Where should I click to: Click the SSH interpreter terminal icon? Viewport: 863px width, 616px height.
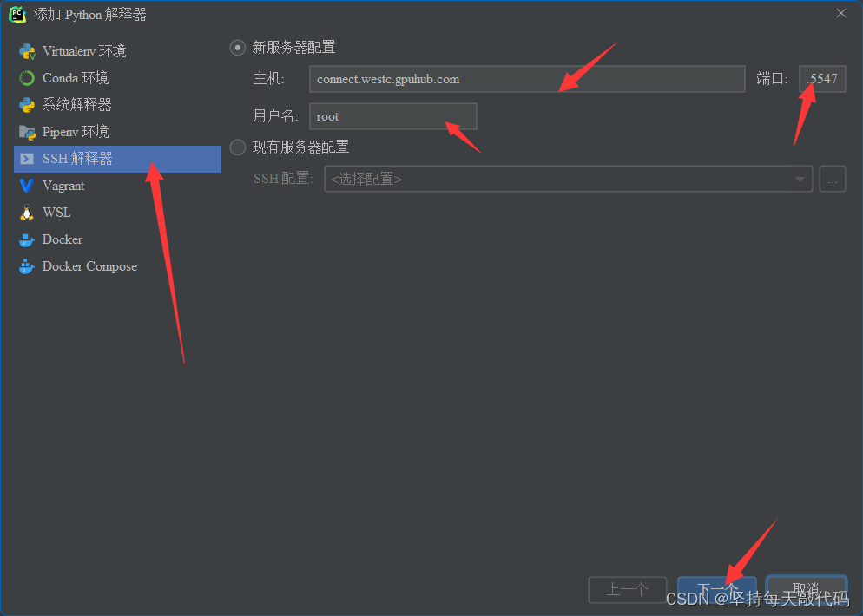click(x=27, y=159)
